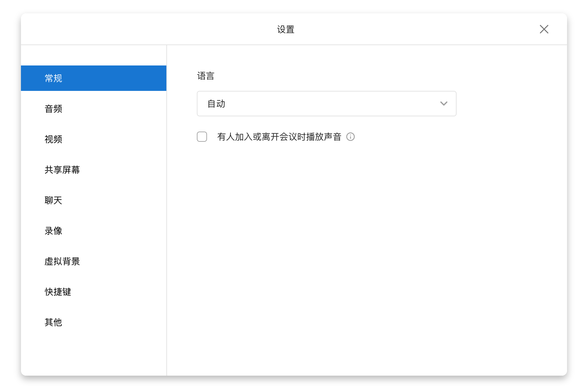Select the 共享屏幕 (Screen Share) settings
Image resolution: width=588 pixels, height=389 pixels.
63,170
